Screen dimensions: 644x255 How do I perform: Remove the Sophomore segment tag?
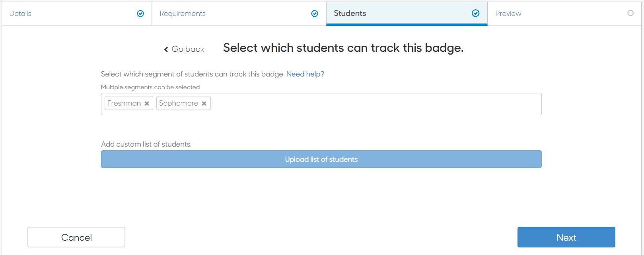click(x=204, y=104)
